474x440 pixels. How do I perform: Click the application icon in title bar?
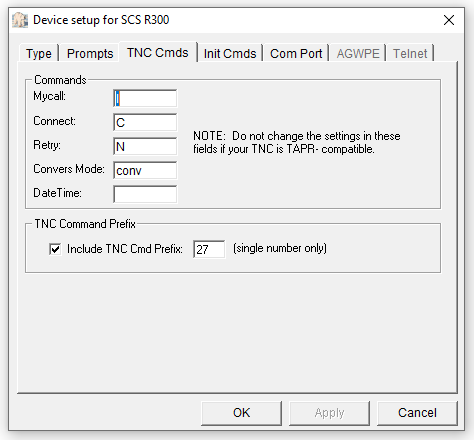[20, 20]
